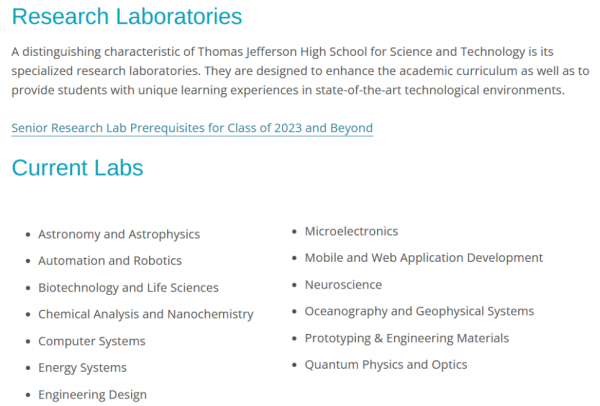Image resolution: width=600 pixels, height=406 pixels.
Task: Click Biotechnology and Life Sciences
Action: [128, 287]
